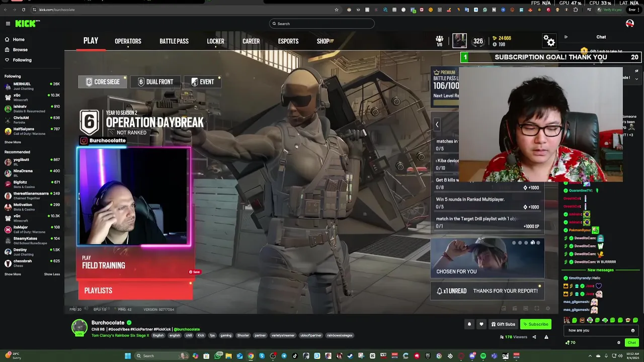The image size is (644, 362).
Task: Open the ESPORTS tab
Action: pos(288,41)
